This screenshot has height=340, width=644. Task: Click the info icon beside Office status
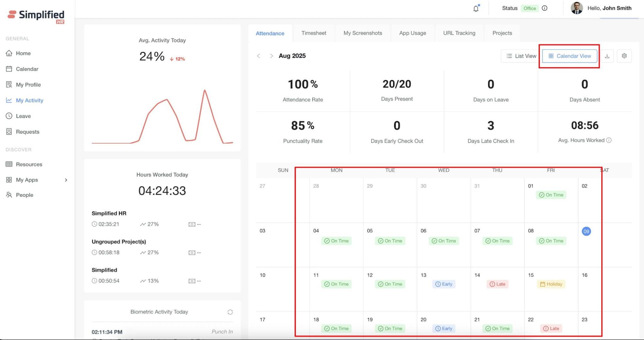pos(544,8)
